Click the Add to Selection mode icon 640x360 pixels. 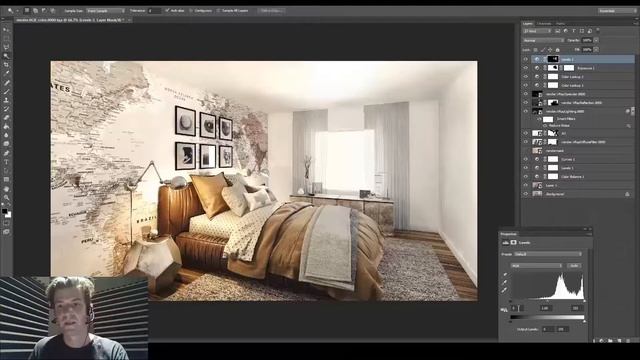coord(36,11)
